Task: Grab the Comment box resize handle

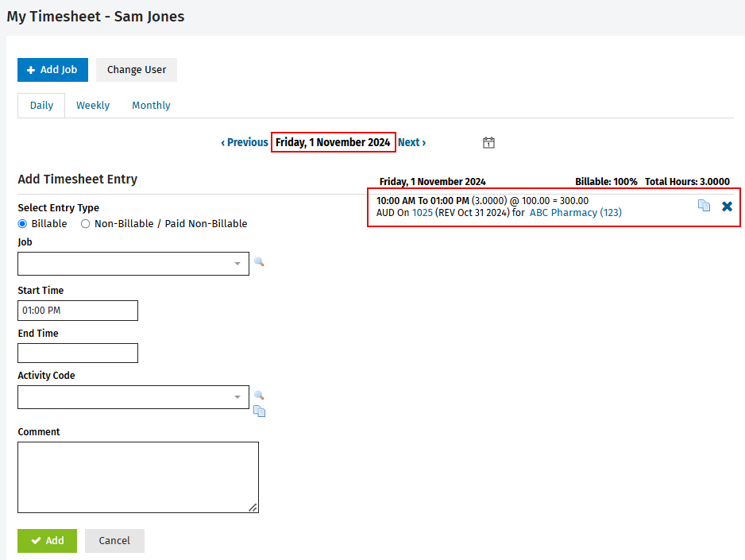Action: tap(253, 508)
